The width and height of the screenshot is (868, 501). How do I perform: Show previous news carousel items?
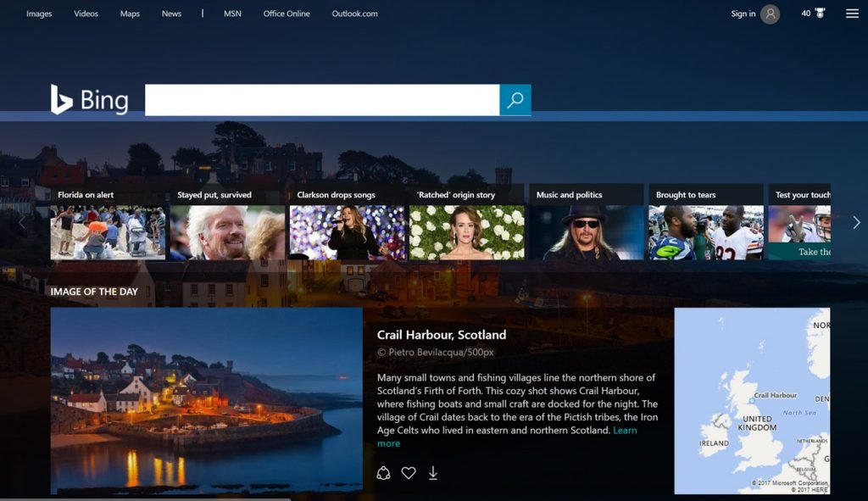pyautogui.click(x=22, y=223)
